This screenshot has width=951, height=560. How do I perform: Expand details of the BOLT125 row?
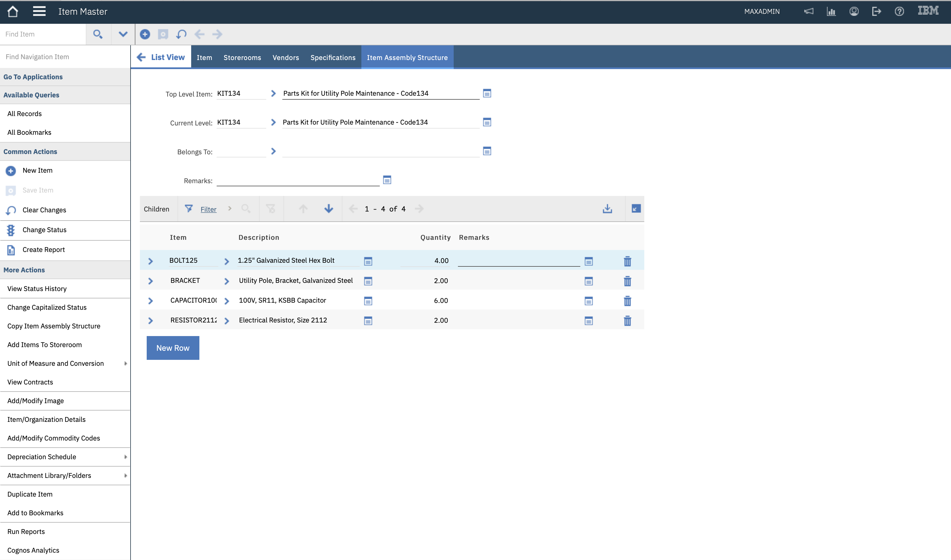point(151,261)
